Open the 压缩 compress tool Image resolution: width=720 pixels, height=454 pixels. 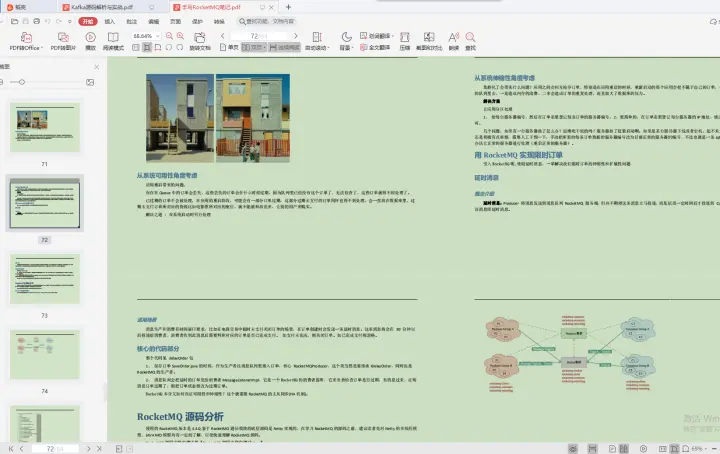click(405, 41)
